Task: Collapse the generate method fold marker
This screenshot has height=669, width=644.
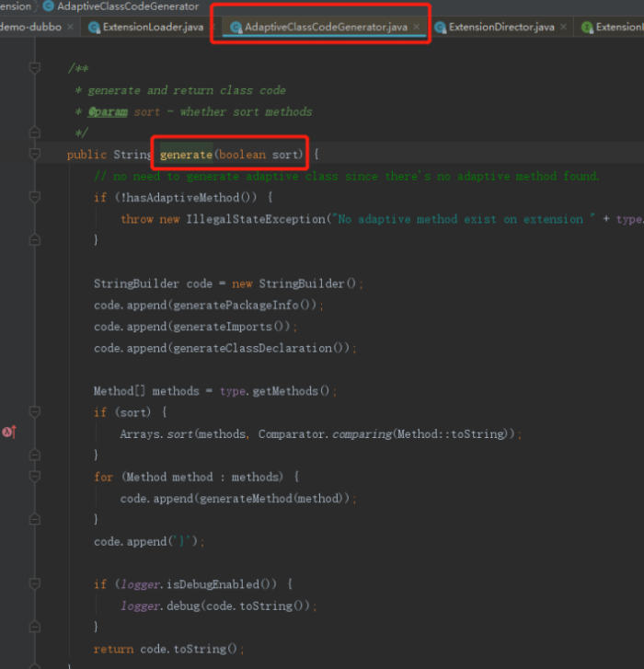Action: [35, 154]
